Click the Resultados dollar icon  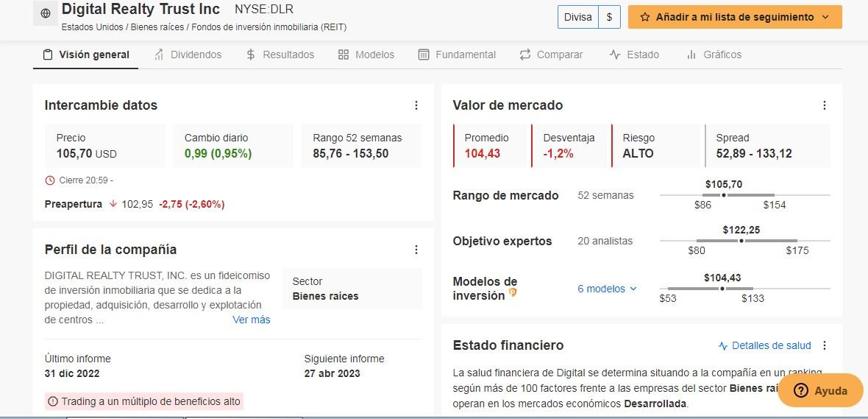tap(251, 54)
